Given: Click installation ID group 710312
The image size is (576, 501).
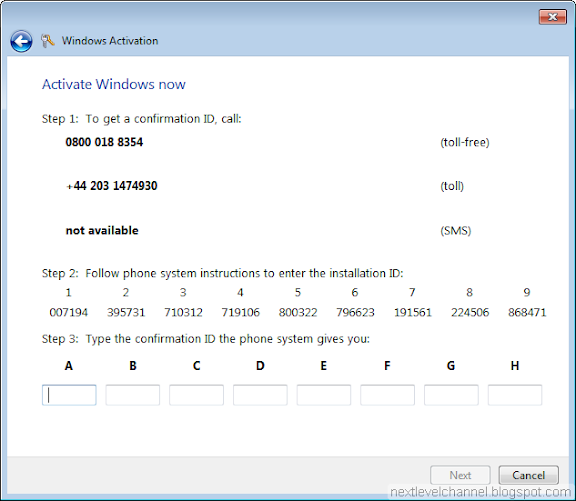Looking at the screenshot, I should pos(183,313).
